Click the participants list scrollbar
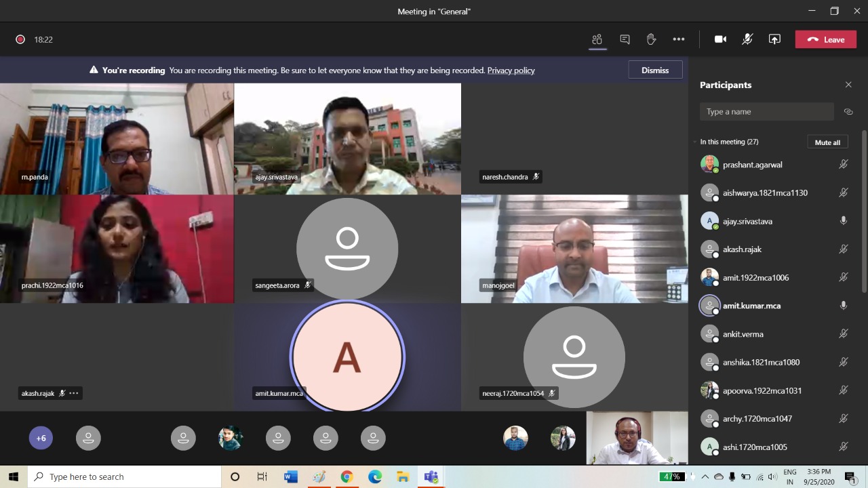868x488 pixels. tap(863, 211)
